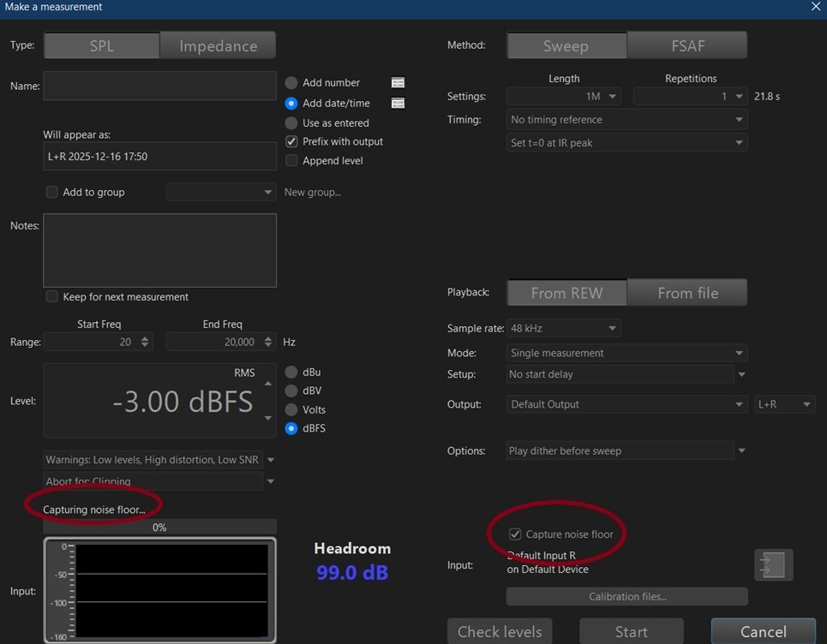This screenshot has width=827, height=644.
Task: Select the Use as entered radio option
Action: 291,122
